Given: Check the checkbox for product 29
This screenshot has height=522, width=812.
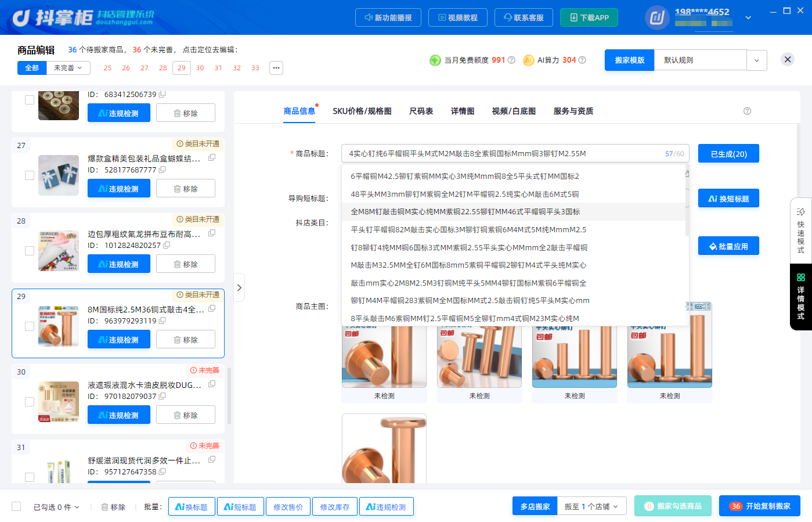Looking at the screenshot, I should pos(30,326).
